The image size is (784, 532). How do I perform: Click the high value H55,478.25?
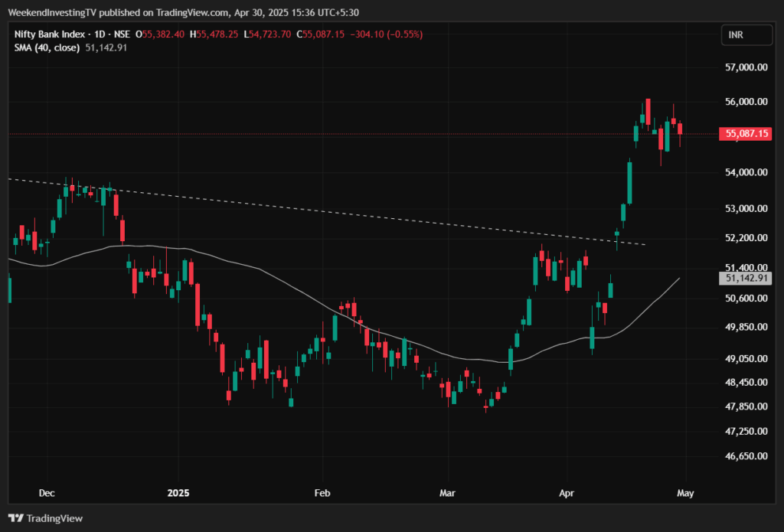pyautogui.click(x=214, y=34)
